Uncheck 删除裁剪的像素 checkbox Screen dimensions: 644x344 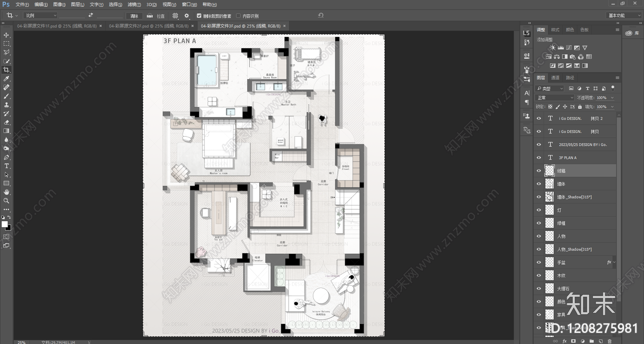[x=199, y=16]
